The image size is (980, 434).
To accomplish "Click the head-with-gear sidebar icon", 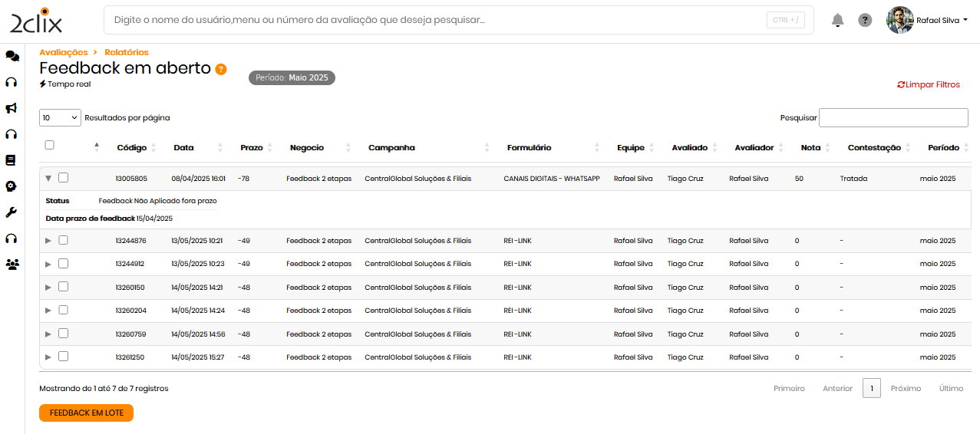I will (11, 186).
